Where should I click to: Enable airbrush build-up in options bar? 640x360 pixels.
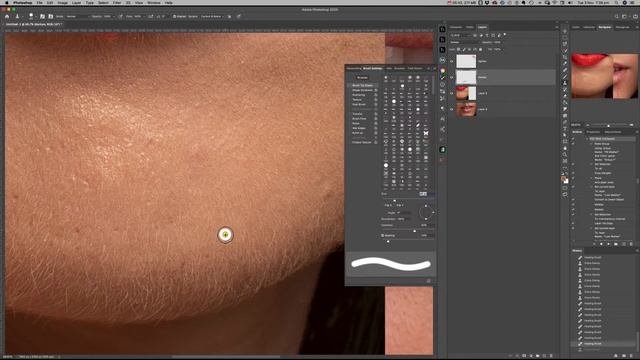pyautogui.click(x=151, y=16)
